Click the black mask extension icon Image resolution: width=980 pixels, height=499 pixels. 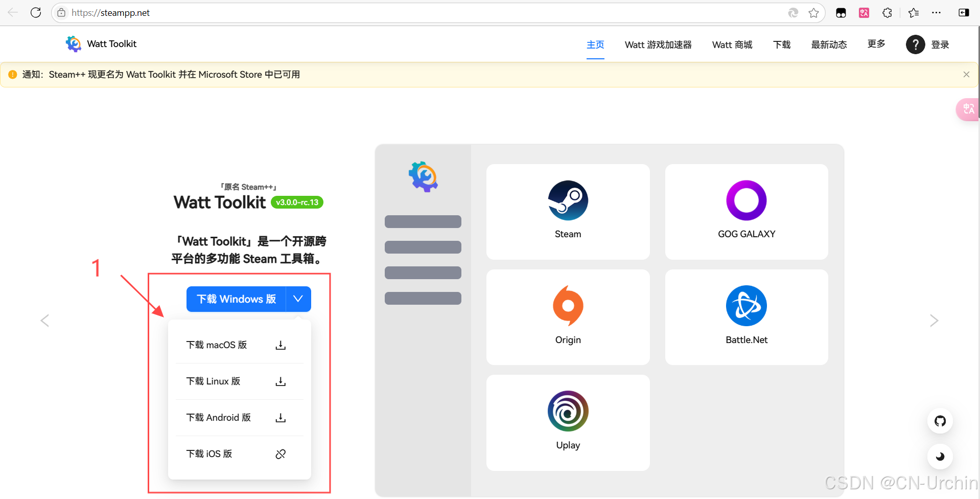pos(841,13)
